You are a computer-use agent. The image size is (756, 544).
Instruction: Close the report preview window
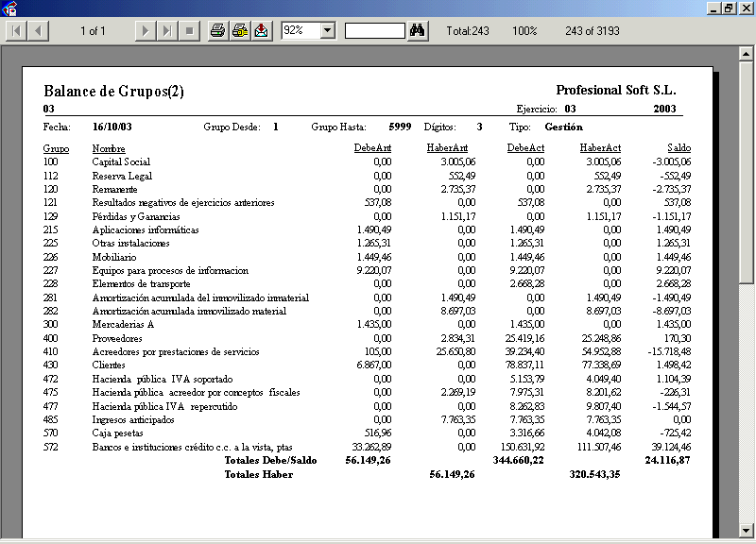[x=745, y=8]
